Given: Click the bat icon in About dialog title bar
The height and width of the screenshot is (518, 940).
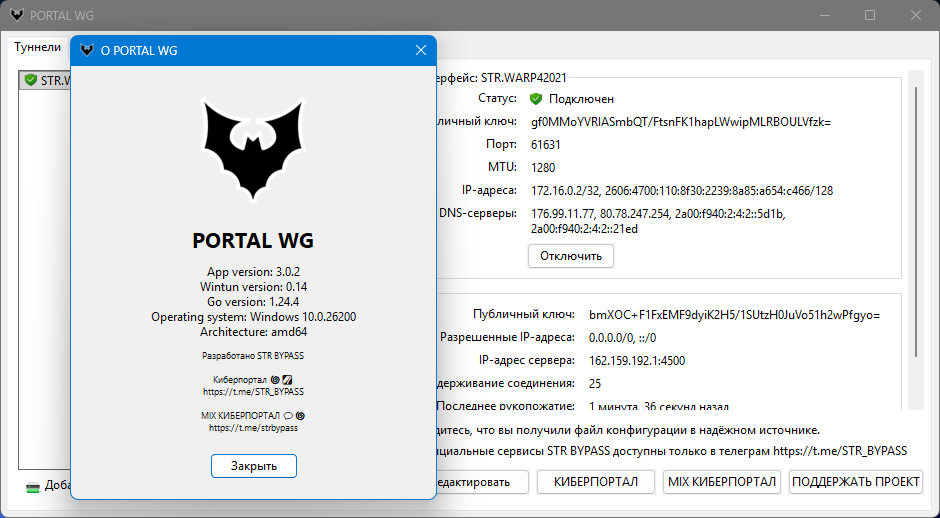Looking at the screenshot, I should (x=87, y=50).
